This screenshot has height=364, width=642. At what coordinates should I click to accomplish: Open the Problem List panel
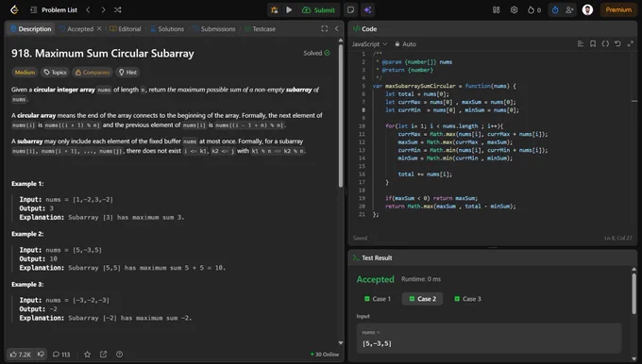tap(54, 9)
